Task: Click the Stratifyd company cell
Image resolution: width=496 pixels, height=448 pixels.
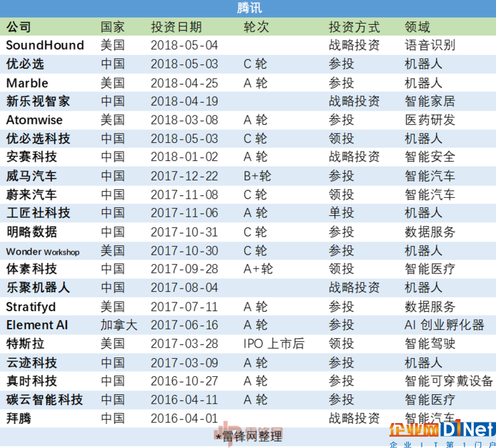Action: (31, 306)
